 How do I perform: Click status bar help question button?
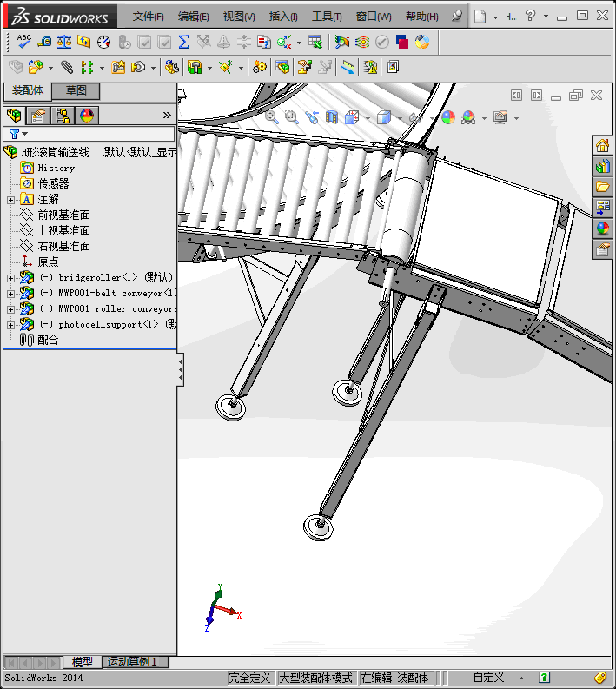pos(544,678)
